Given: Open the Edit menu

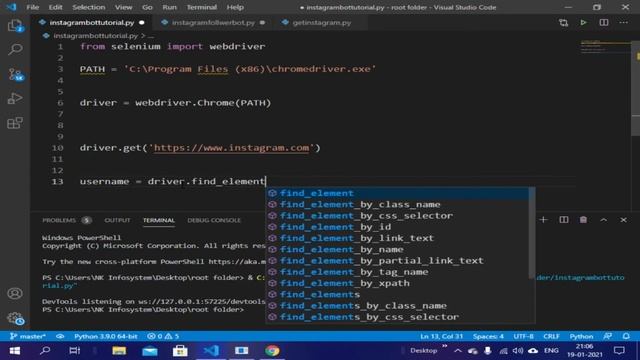Looking at the screenshot, I should [x=56, y=7].
